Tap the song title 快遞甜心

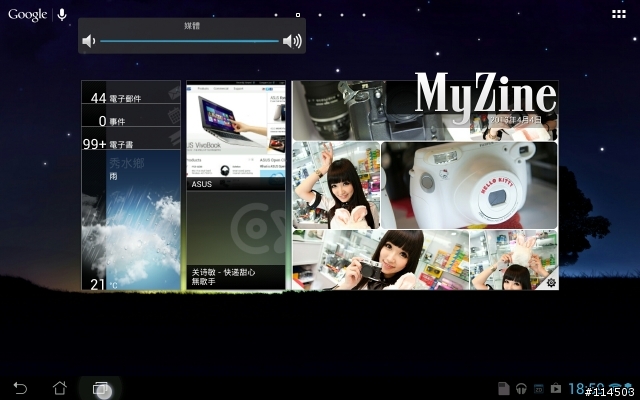240,272
